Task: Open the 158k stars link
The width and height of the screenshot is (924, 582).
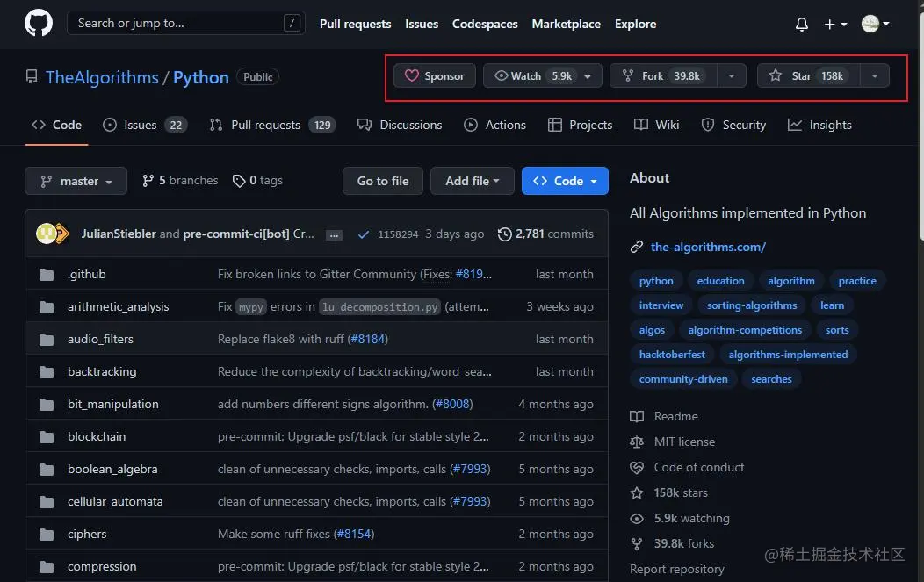Action: (668, 492)
